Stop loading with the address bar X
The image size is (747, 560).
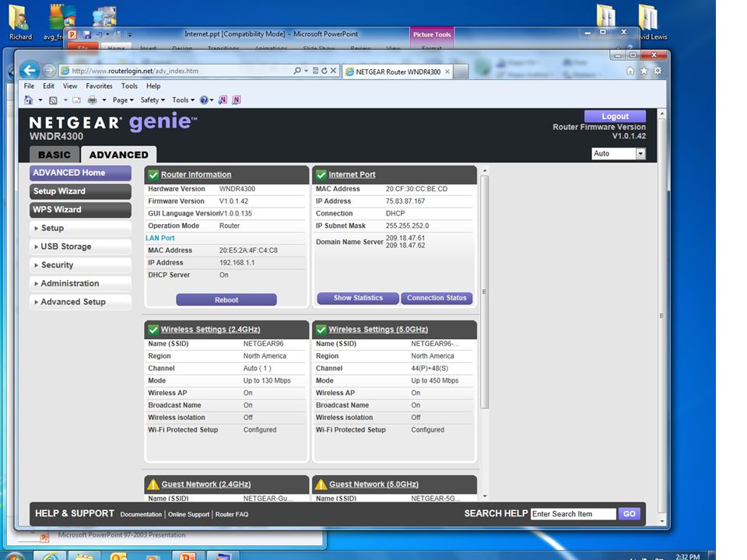pyautogui.click(x=334, y=71)
